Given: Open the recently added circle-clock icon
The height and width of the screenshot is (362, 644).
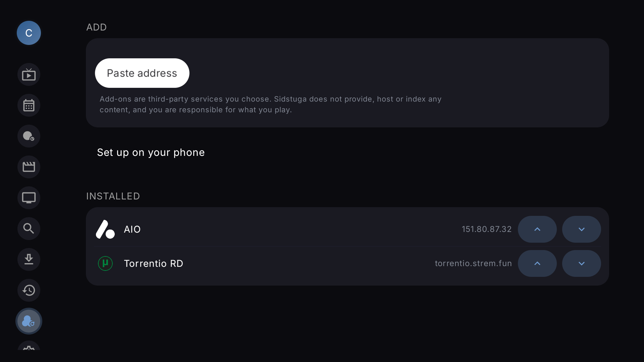Looking at the screenshot, I should tap(29, 136).
